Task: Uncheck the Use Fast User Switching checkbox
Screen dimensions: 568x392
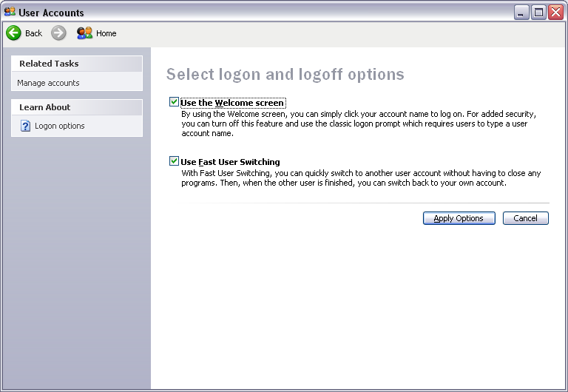Action: (x=174, y=160)
